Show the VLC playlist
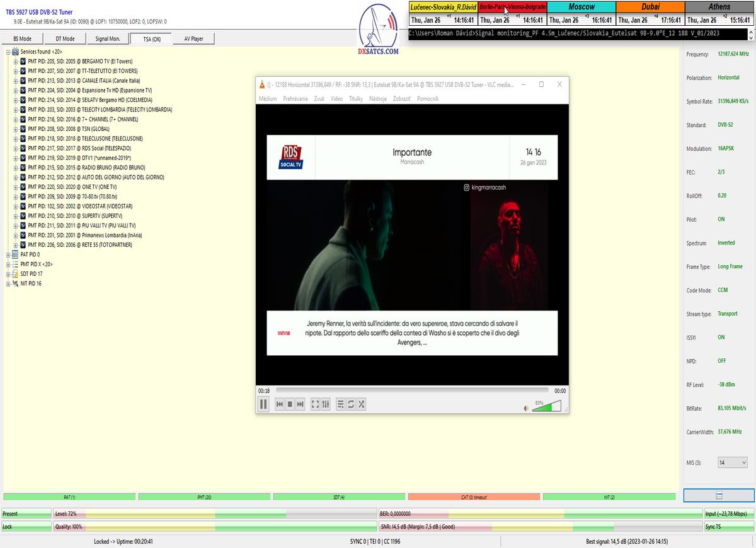 (x=340, y=404)
